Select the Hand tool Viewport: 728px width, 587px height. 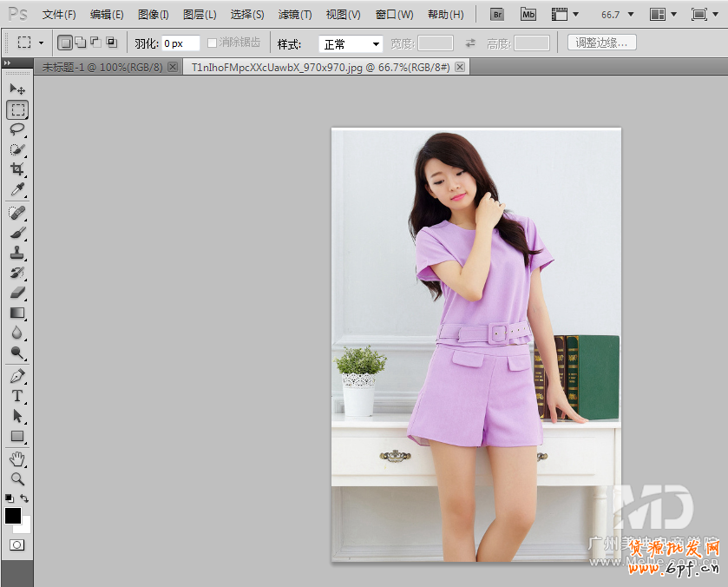(17, 458)
